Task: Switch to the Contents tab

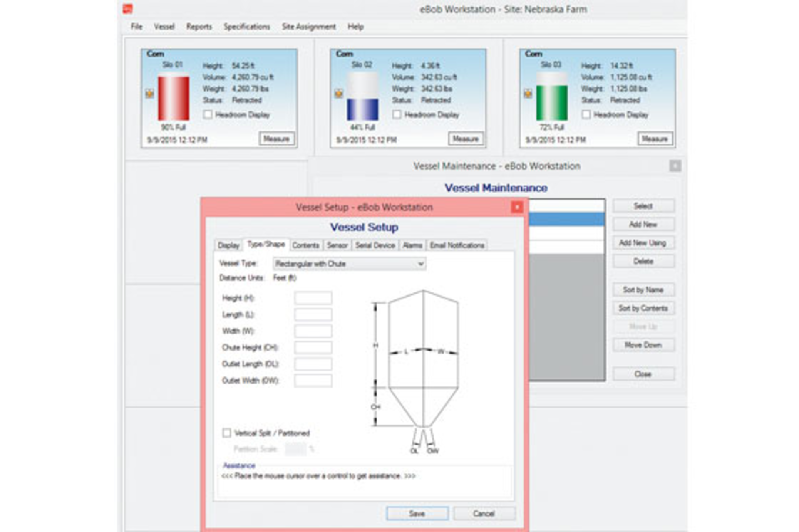Action: [x=306, y=245]
